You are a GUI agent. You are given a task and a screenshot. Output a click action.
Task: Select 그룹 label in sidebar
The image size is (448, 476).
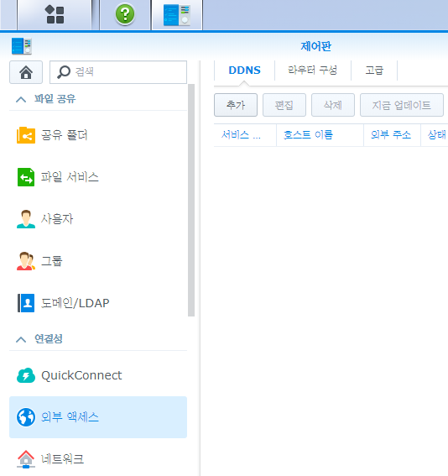pyautogui.click(x=52, y=261)
